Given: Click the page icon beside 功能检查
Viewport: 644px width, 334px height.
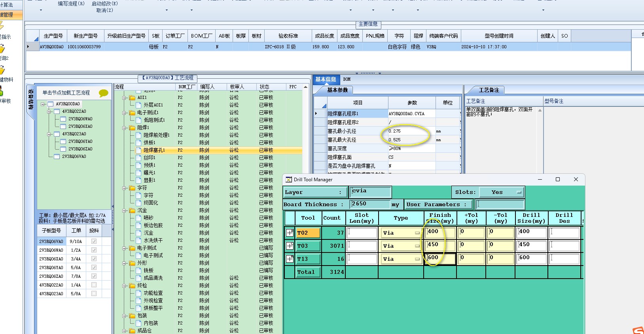Looking at the screenshot, I should 138,293.
